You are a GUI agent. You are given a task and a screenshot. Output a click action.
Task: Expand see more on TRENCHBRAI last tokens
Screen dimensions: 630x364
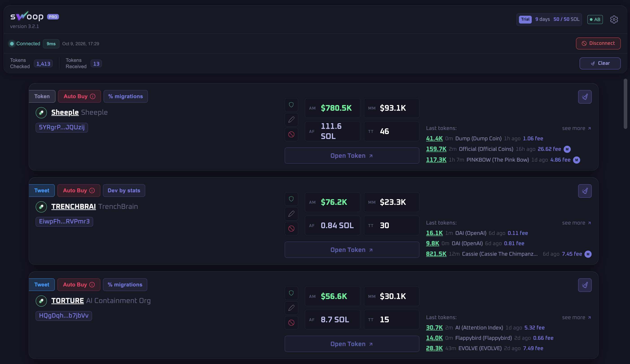pos(577,223)
